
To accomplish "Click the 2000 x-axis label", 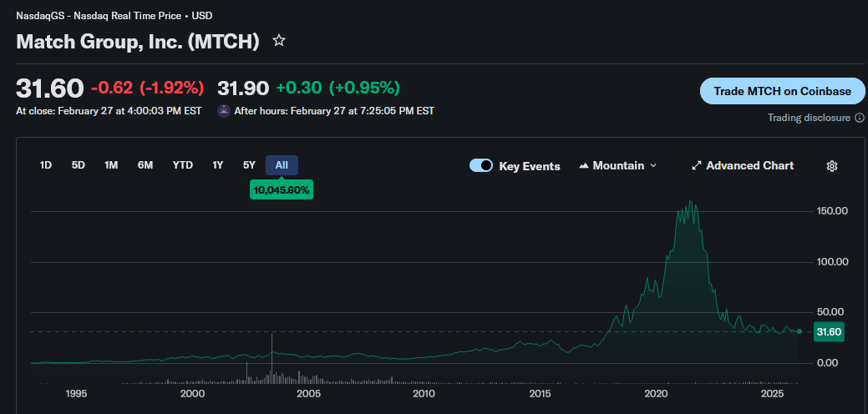I will coord(191,393).
